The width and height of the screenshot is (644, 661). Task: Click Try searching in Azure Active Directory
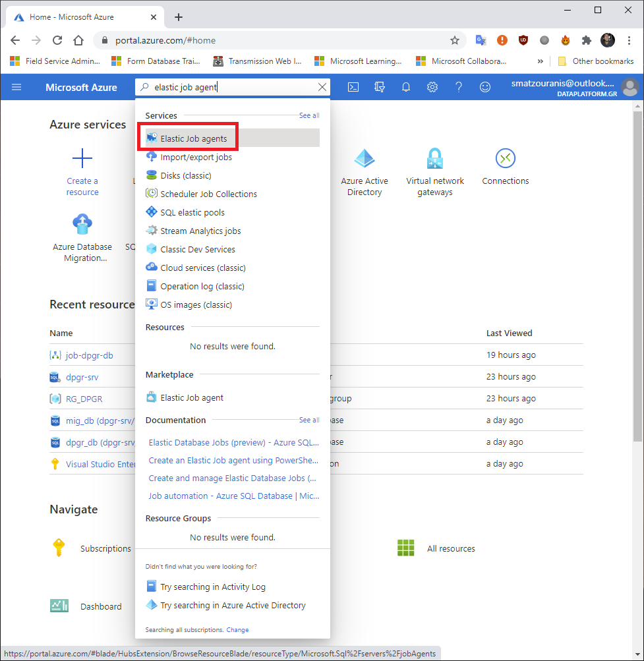[226, 606]
